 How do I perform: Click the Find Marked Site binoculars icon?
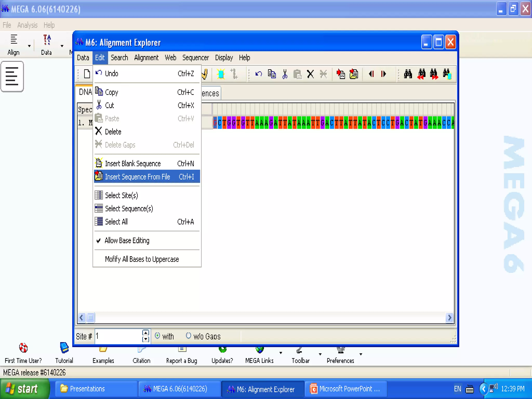pos(447,74)
